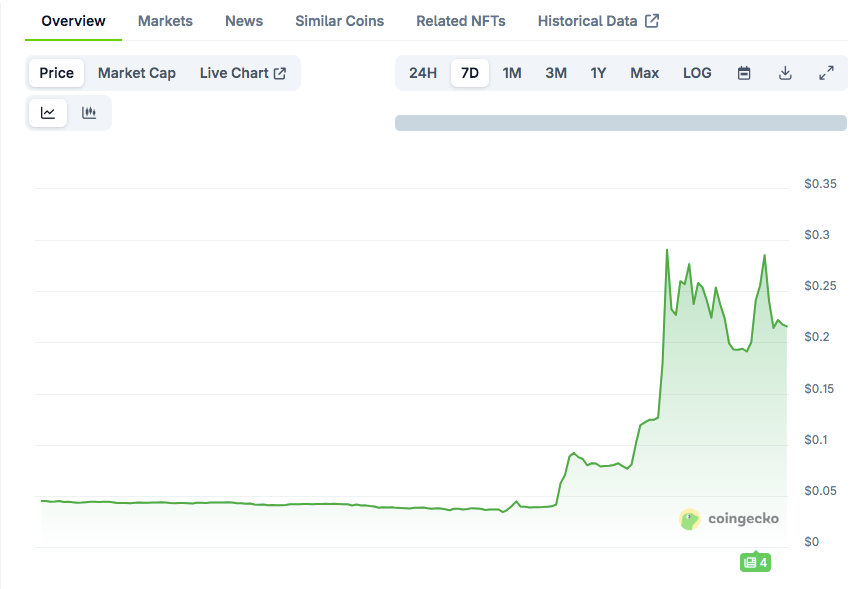This screenshot has width=866, height=589.
Task: Set chart range to 1Y
Action: click(x=598, y=73)
